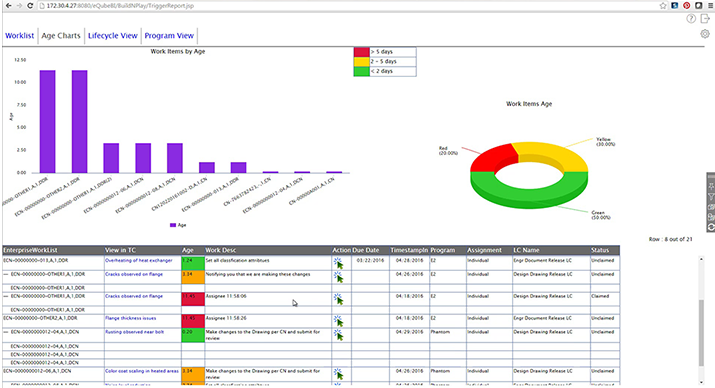Viewport: 715px width, 388px height.
Task: Click action icon in Notifying you changes row
Action: [x=338, y=277]
